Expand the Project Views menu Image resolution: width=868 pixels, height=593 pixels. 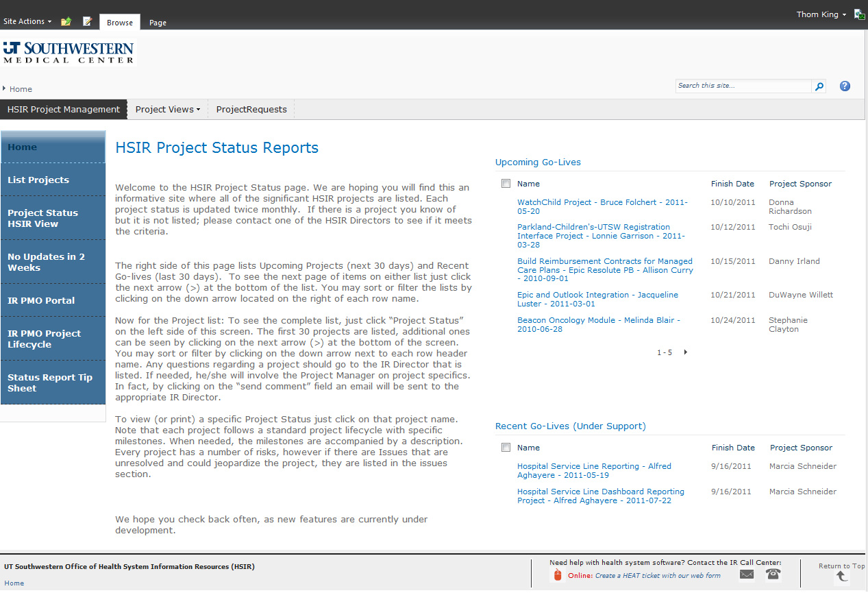pyautogui.click(x=168, y=109)
